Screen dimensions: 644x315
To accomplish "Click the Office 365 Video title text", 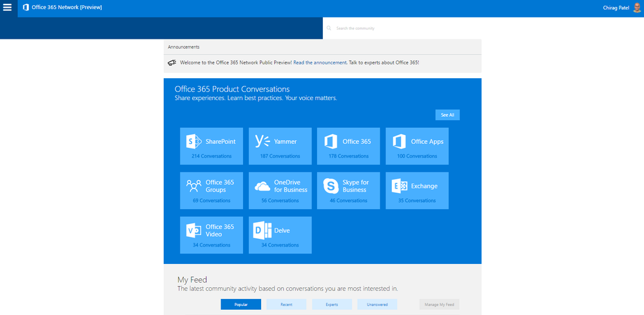I will click(x=220, y=230).
